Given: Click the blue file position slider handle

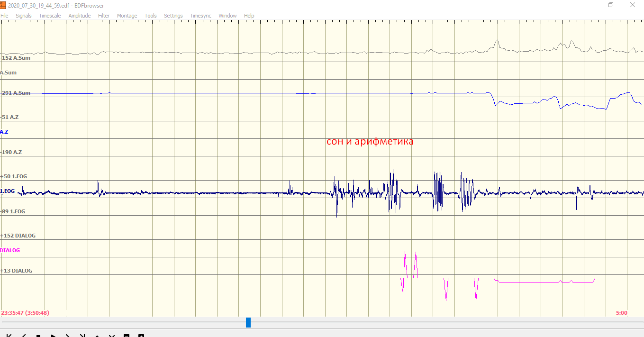Looking at the screenshot, I should point(248,322).
